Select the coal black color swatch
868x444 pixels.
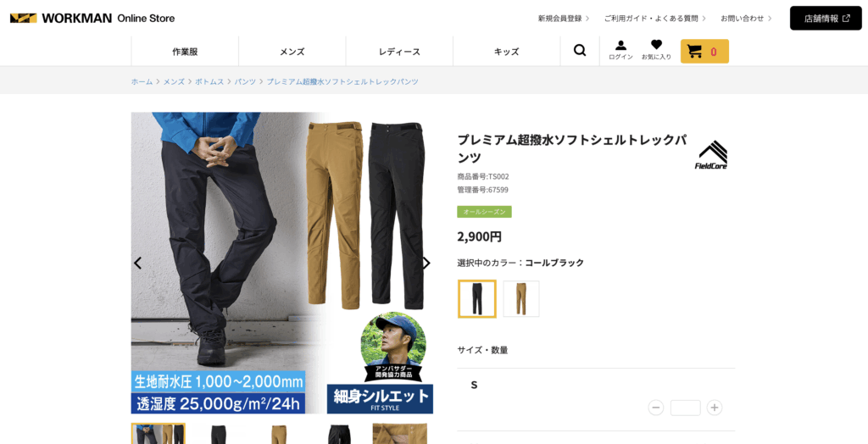click(x=476, y=299)
